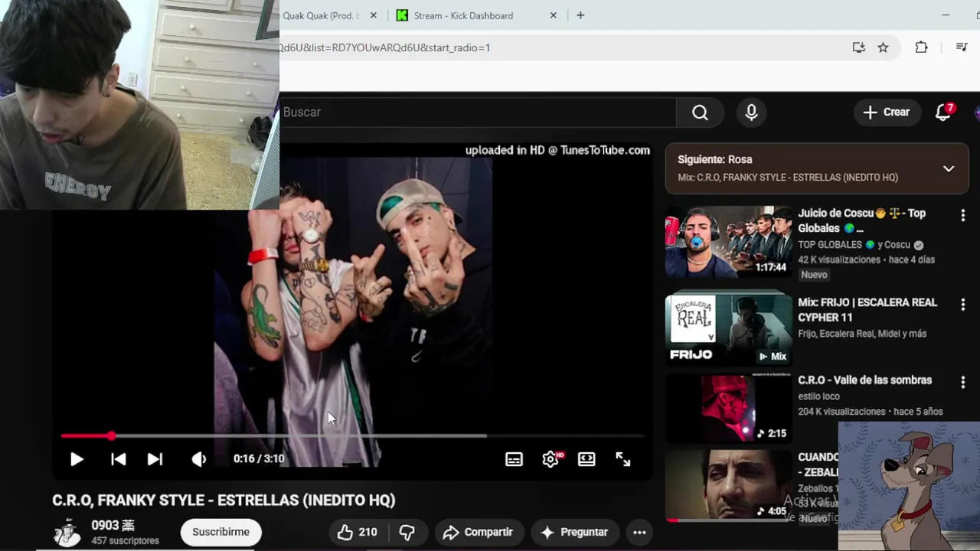Click the 0:16 / 3:10 time display
This screenshot has height=551, width=980.
point(259,459)
